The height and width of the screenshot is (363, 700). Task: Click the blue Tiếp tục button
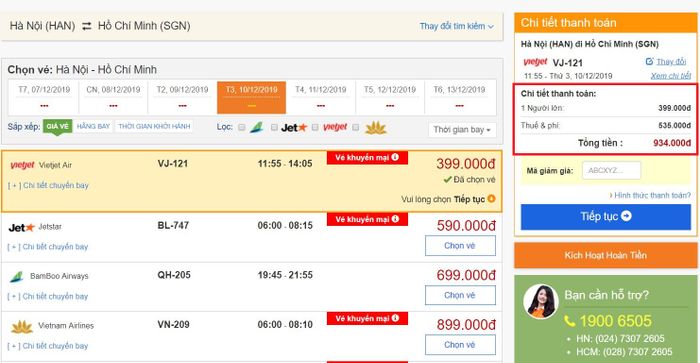(606, 217)
